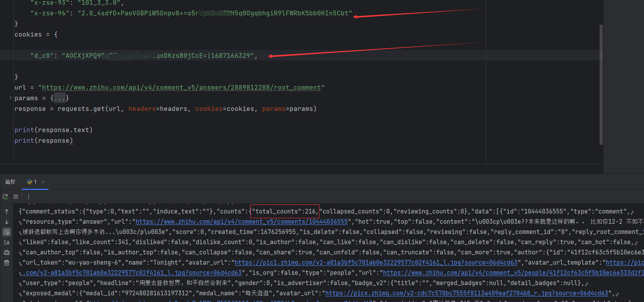Close the run tab named 1
This screenshot has width=644, height=302.
(43, 182)
